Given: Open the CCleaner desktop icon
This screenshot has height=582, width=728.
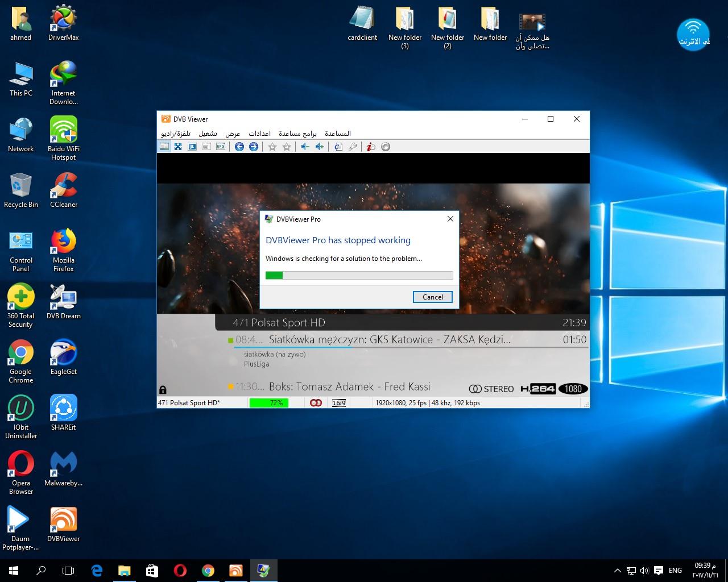Looking at the screenshot, I should (x=64, y=190).
